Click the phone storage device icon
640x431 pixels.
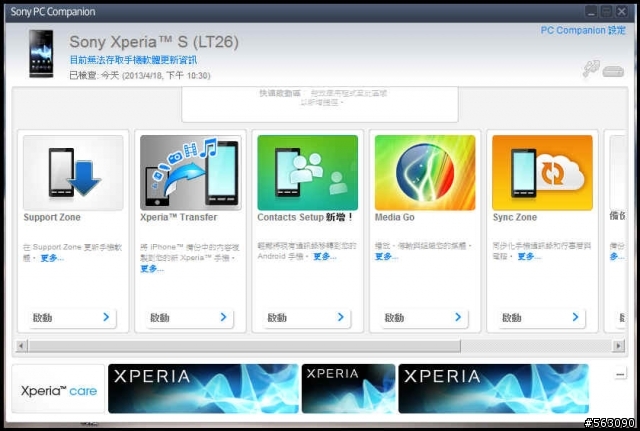click(613, 71)
